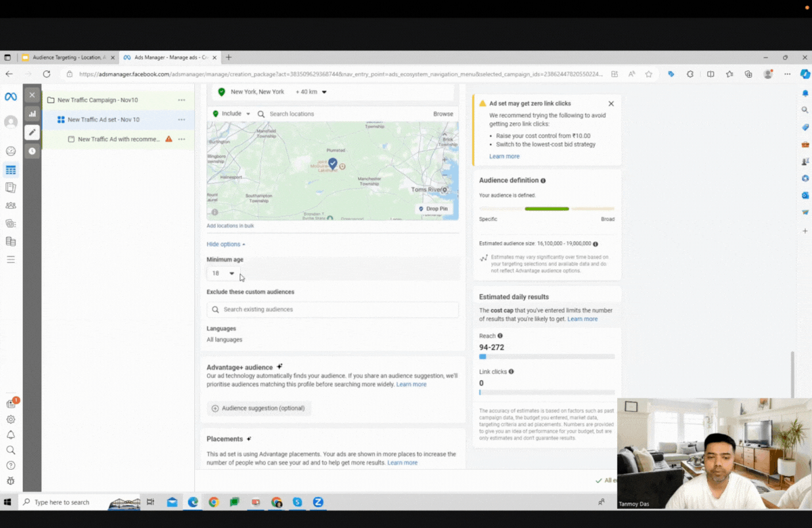Click the Search existing audiences field
This screenshot has width=812, height=528.
332,310
